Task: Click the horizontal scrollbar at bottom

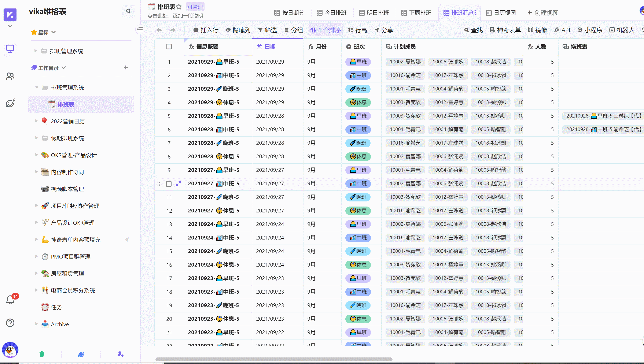Action: point(274,359)
